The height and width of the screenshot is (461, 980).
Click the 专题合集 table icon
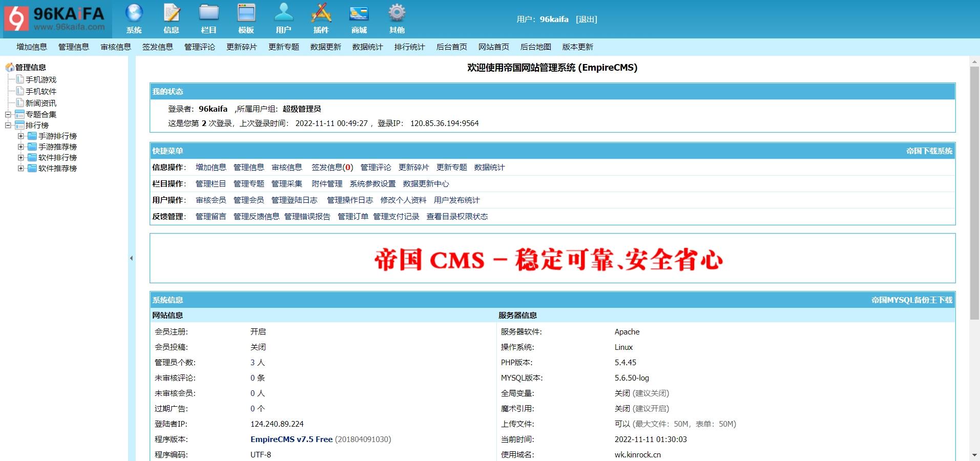(x=19, y=114)
